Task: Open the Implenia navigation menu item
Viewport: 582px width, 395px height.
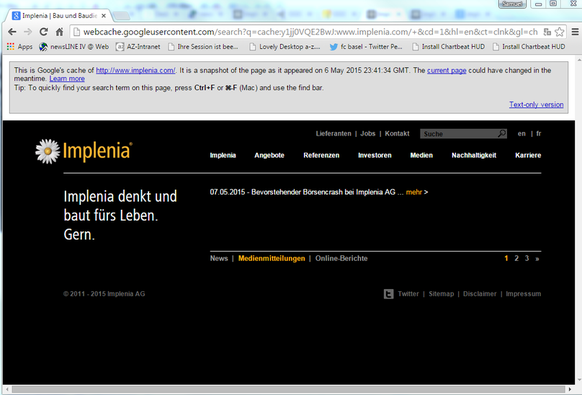Action: [x=223, y=155]
